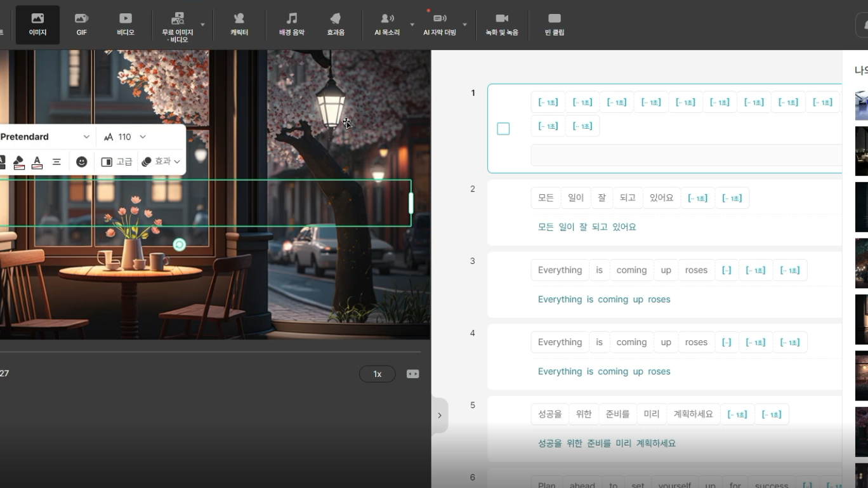Insert a 빈 클립 empty clip

555,25
